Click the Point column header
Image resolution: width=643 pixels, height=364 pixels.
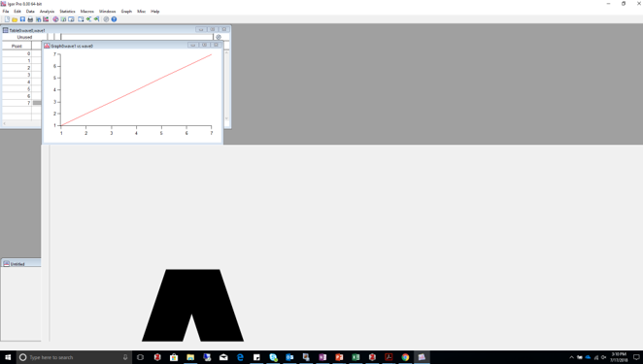[17, 46]
